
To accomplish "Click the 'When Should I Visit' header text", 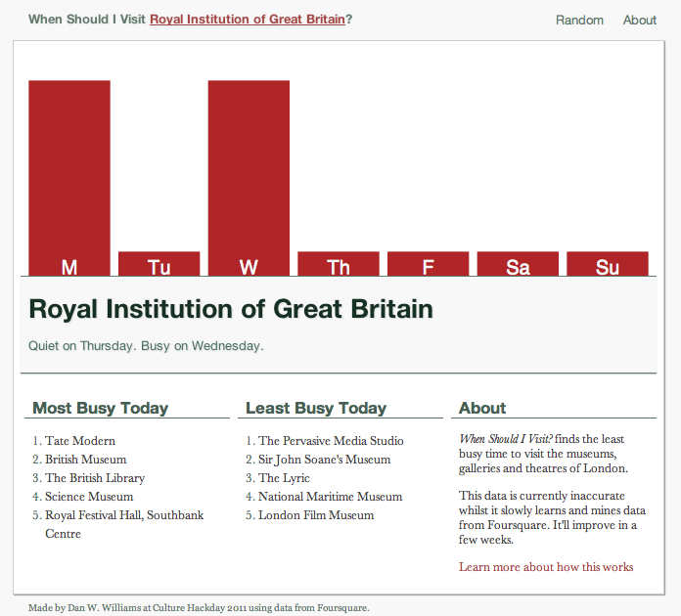I will 87,20.
